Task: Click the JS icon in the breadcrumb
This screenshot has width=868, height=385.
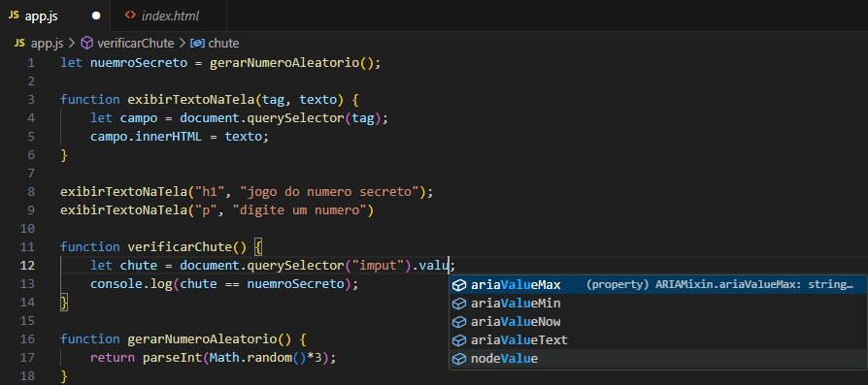Action: point(19,43)
